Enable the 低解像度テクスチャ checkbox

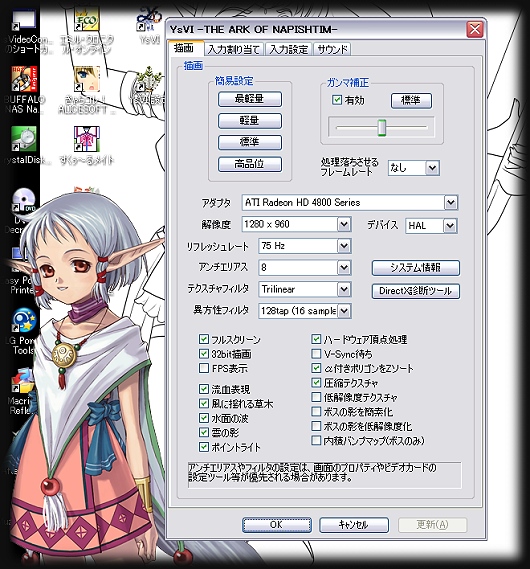click(316, 397)
